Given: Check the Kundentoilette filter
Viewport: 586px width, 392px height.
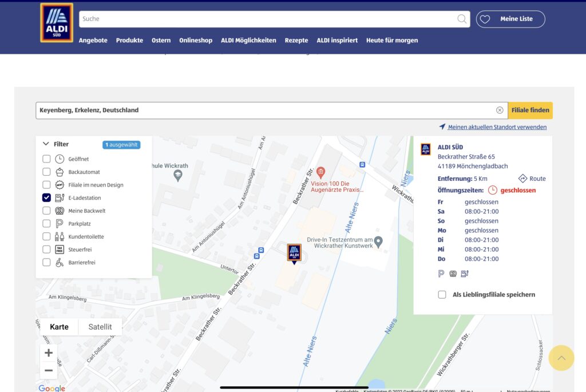Looking at the screenshot, I should click(46, 236).
